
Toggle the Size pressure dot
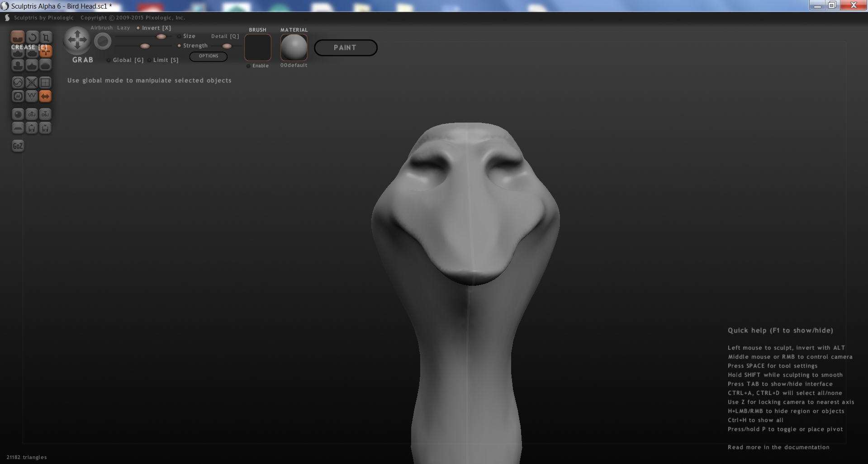pos(179,36)
